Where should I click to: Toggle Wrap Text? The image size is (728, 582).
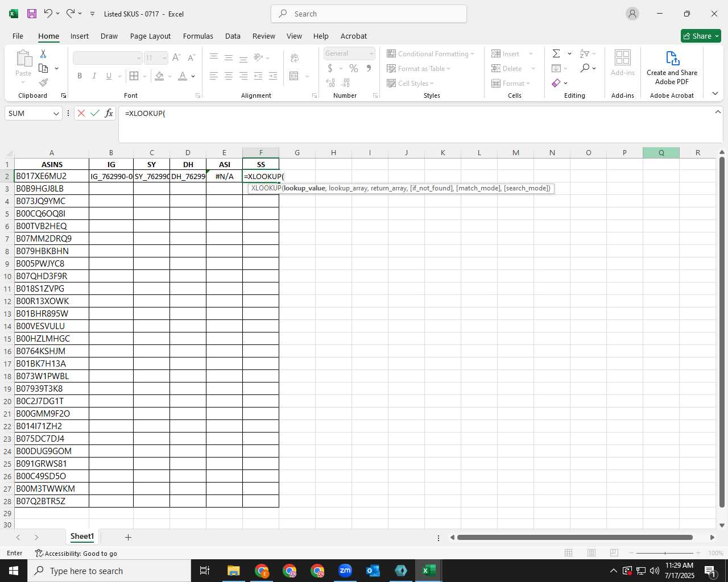(x=295, y=57)
